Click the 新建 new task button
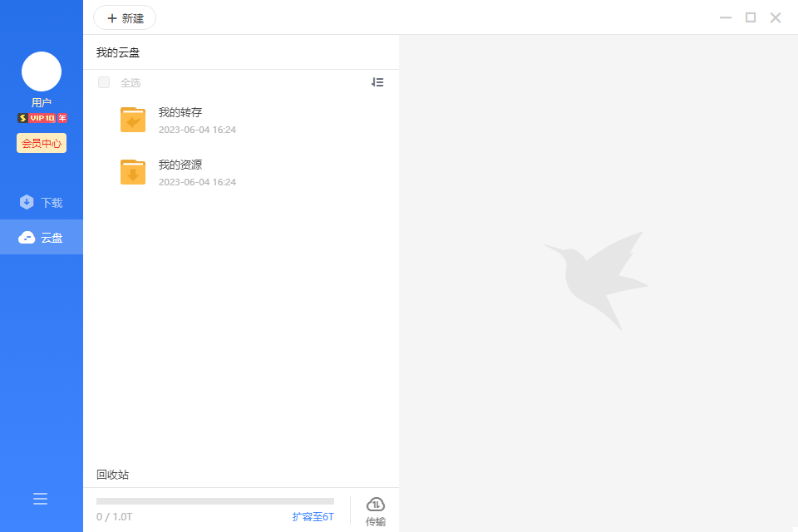Viewport: 798px width, 532px height. pos(125,17)
